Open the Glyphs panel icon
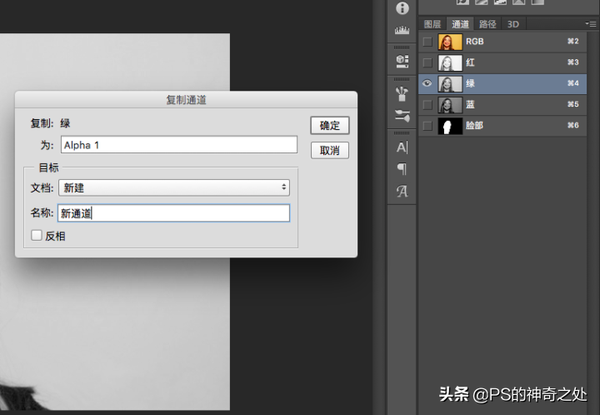The image size is (600, 415). click(402, 191)
